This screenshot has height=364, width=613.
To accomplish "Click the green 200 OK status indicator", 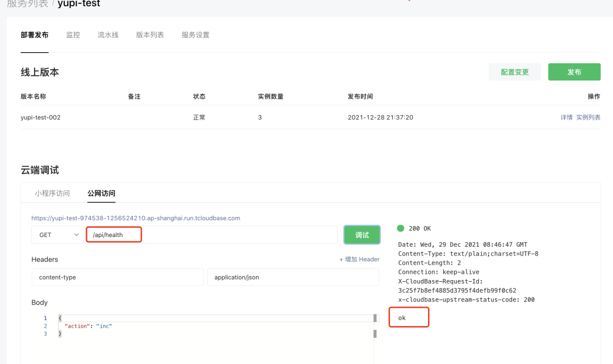I will tap(401, 228).
